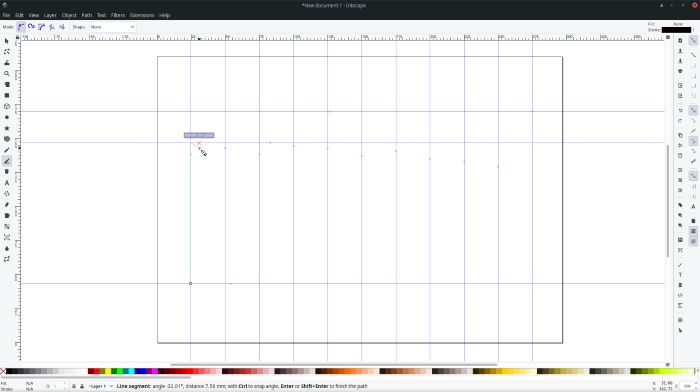Click the Cut scissors icon
Viewport: 700px width, 392px height.
pyautogui.click(x=680, y=146)
